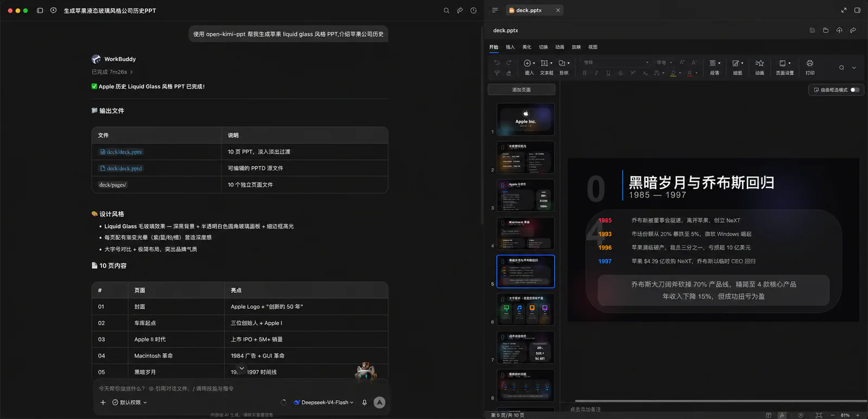
Task: Open the file list icon beside the deck.pptx tab
Action: [495, 10]
